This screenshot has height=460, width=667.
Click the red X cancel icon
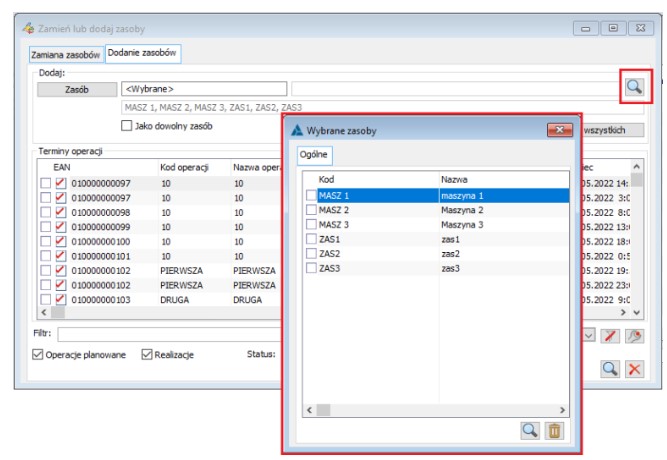click(634, 369)
